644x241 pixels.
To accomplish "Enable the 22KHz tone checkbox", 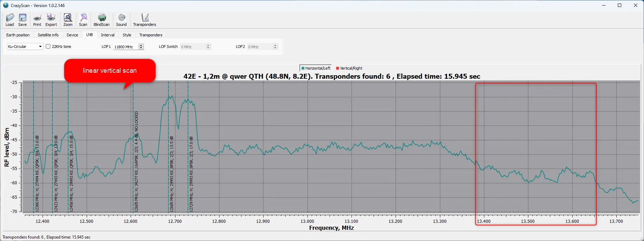I will [48, 47].
